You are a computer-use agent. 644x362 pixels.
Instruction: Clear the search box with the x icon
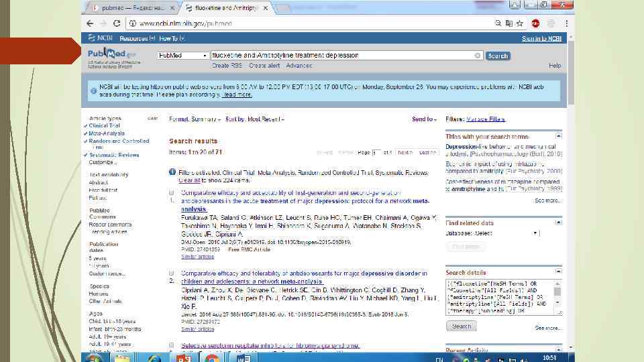[x=477, y=56]
